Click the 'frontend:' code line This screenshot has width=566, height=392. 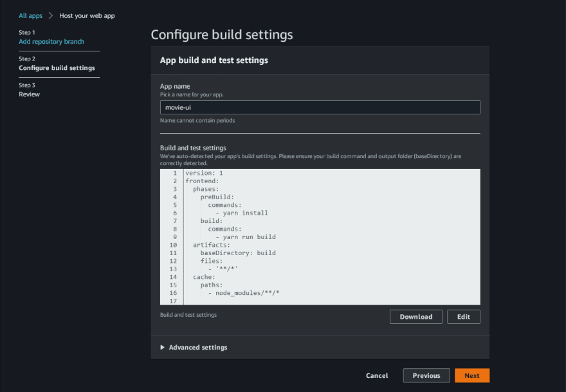point(202,181)
